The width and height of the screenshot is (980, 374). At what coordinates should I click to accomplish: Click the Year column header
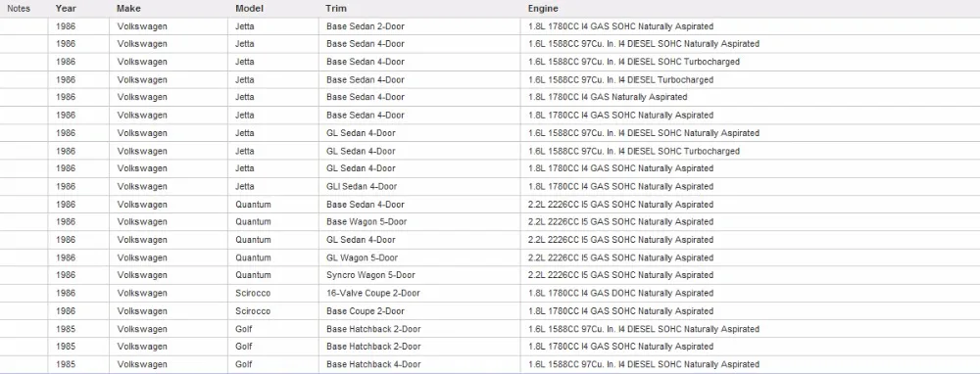pyautogui.click(x=66, y=9)
